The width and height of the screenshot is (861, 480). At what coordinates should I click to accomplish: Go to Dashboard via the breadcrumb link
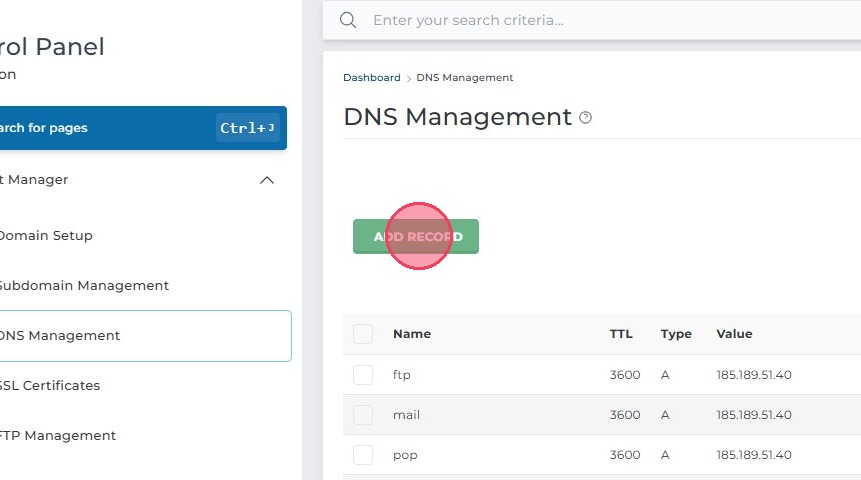372,78
